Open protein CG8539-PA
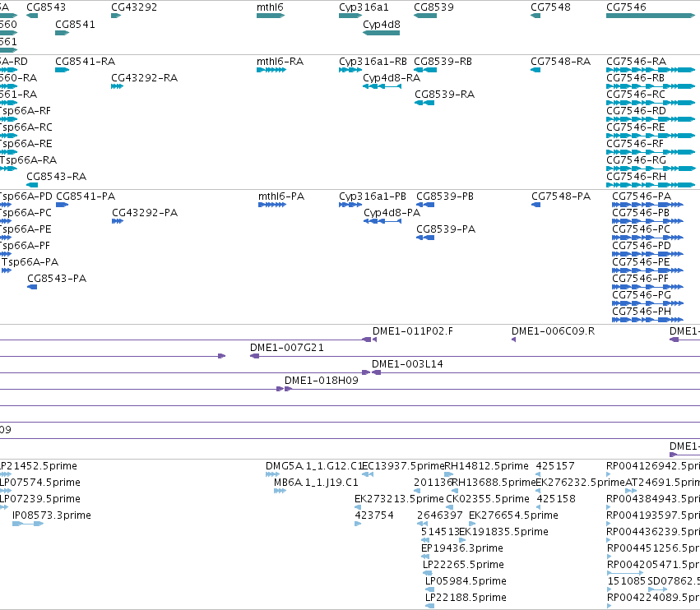Screen dimensions: 700x610 click(x=446, y=229)
